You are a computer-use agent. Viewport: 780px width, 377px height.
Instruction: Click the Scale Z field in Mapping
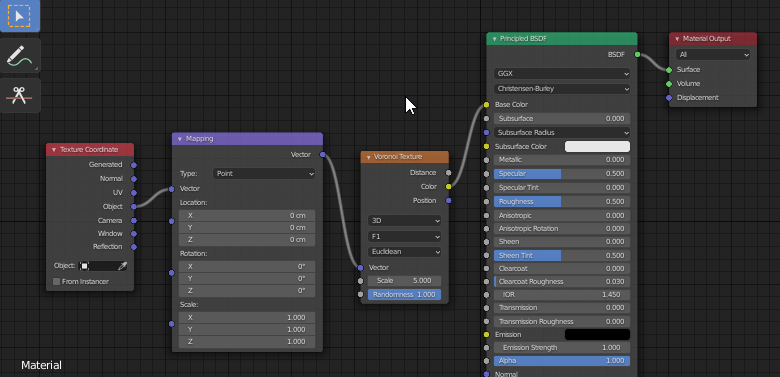click(247, 342)
